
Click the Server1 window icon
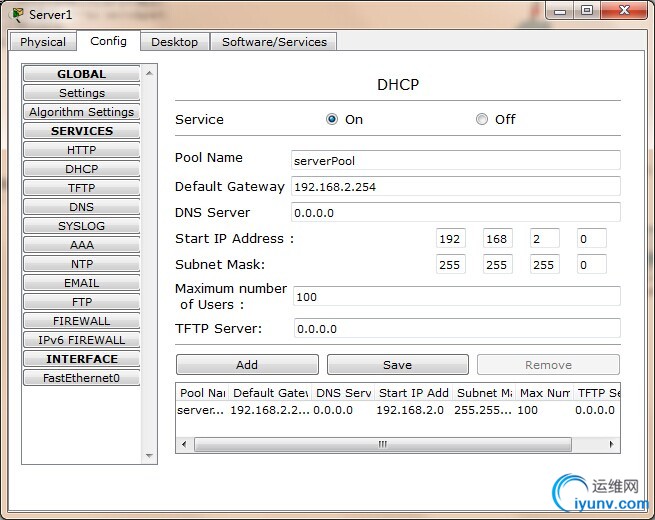coord(17,15)
